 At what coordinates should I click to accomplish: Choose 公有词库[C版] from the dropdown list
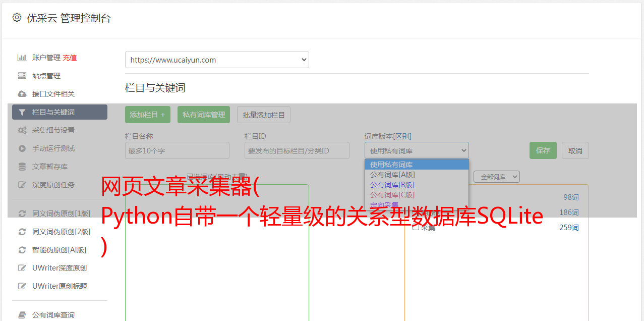click(x=417, y=195)
